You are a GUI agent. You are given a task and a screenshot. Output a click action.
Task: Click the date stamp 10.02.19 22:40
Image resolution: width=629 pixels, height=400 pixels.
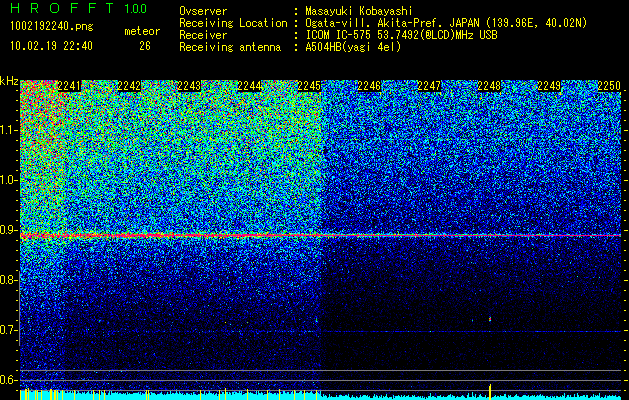coord(51,46)
